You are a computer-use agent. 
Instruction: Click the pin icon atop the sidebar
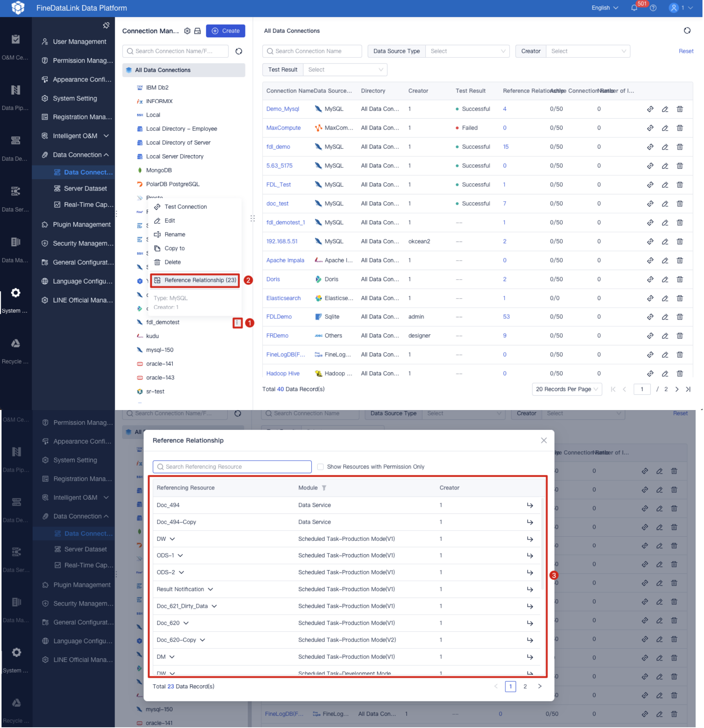pos(106,25)
